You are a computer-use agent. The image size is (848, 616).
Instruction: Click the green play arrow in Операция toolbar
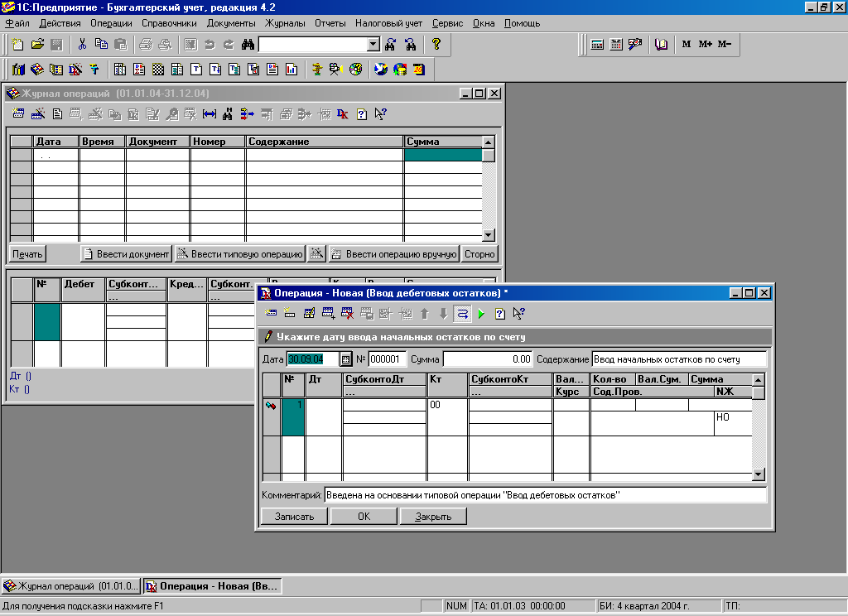(x=481, y=313)
